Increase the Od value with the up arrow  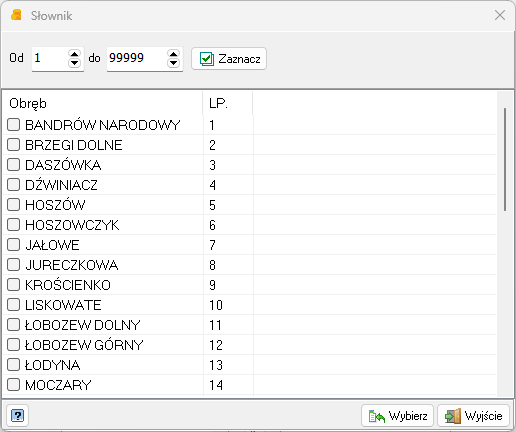(x=74, y=54)
